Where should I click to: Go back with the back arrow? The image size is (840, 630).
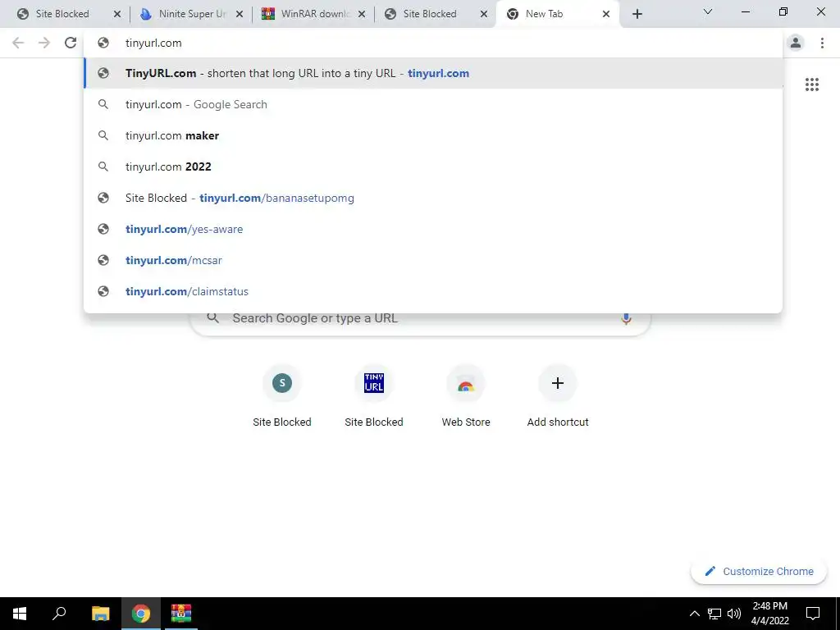coord(18,43)
